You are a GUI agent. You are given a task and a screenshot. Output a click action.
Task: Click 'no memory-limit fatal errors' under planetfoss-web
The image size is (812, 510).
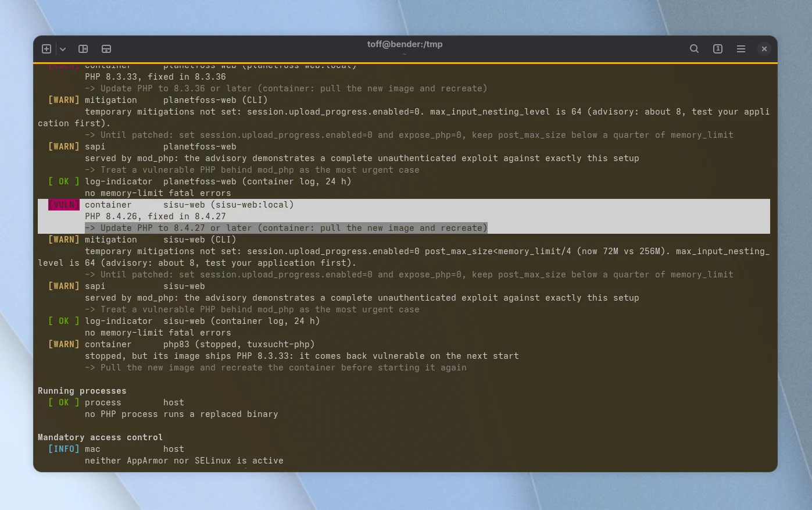point(158,193)
